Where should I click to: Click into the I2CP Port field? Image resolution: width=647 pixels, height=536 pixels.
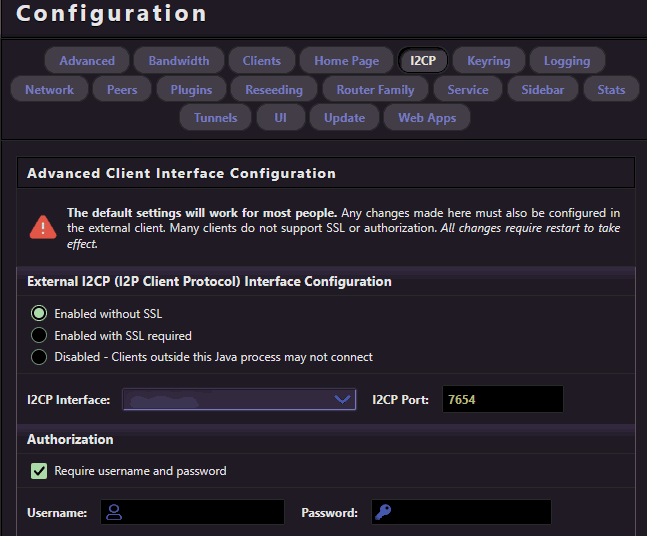[503, 399]
